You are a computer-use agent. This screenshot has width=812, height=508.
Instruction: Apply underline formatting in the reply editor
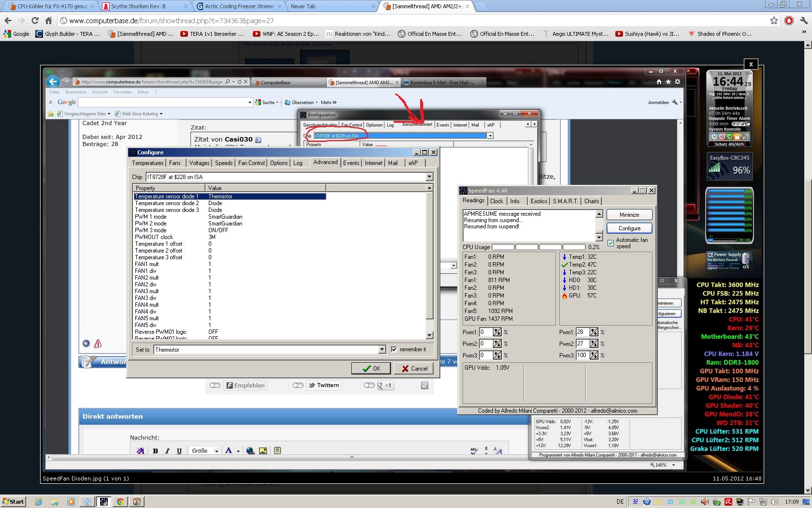179,451
